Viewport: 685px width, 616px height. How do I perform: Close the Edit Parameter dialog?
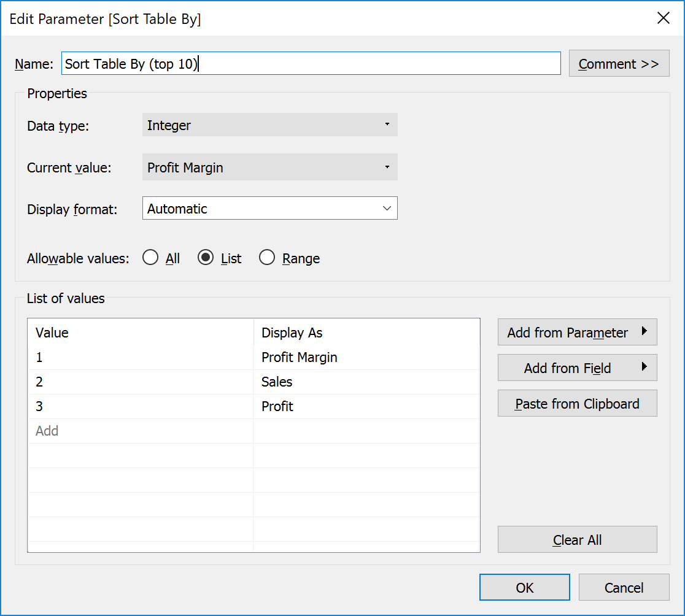pos(664,18)
